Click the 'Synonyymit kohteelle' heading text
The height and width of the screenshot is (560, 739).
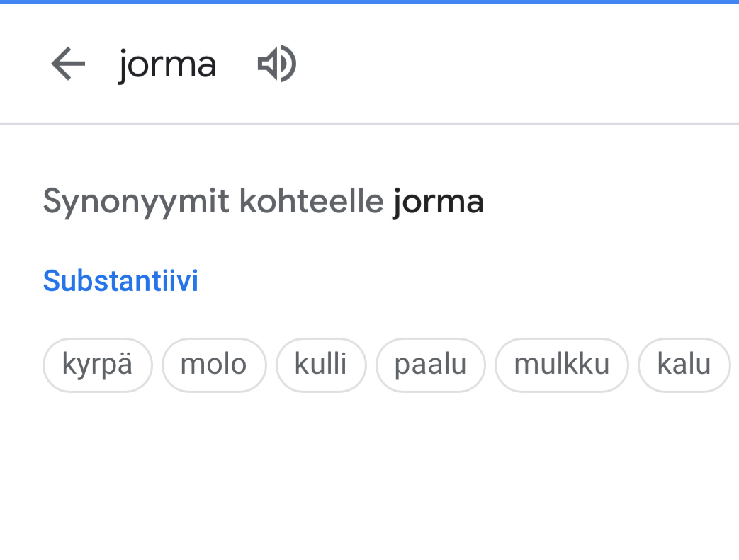(x=213, y=202)
